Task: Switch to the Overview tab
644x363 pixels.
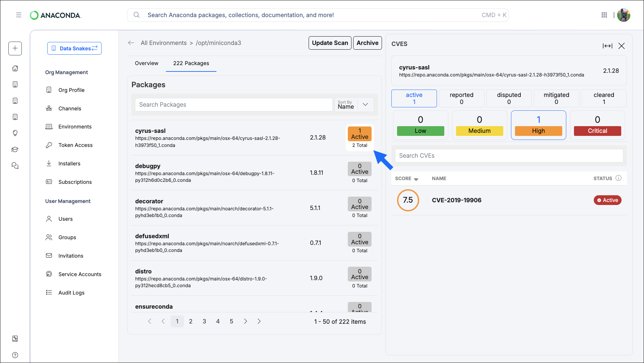Action: pyautogui.click(x=146, y=63)
